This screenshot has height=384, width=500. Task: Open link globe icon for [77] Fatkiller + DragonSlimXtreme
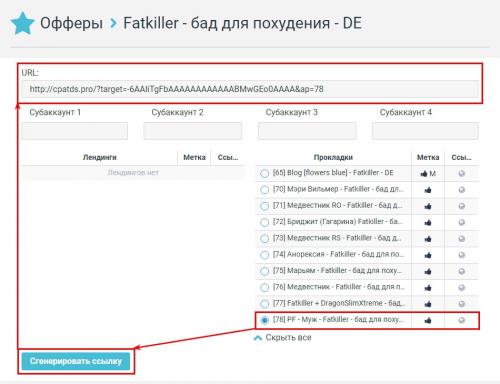click(x=462, y=304)
